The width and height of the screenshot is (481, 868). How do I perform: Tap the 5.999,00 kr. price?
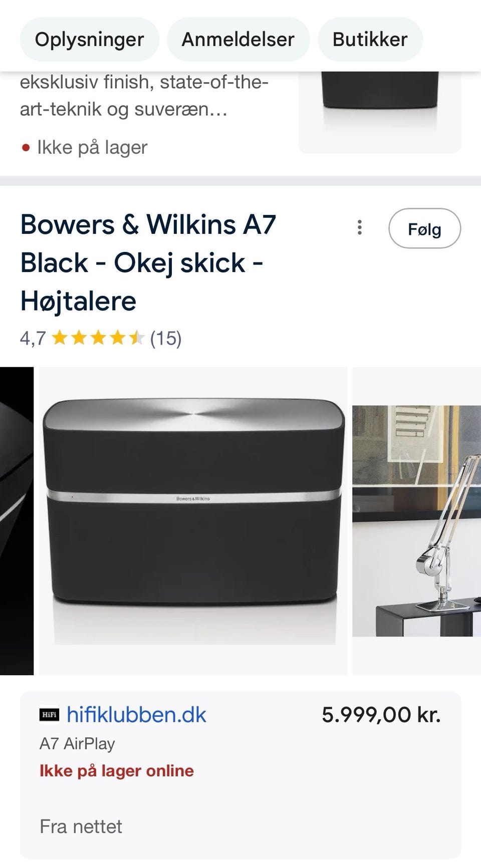(x=381, y=715)
